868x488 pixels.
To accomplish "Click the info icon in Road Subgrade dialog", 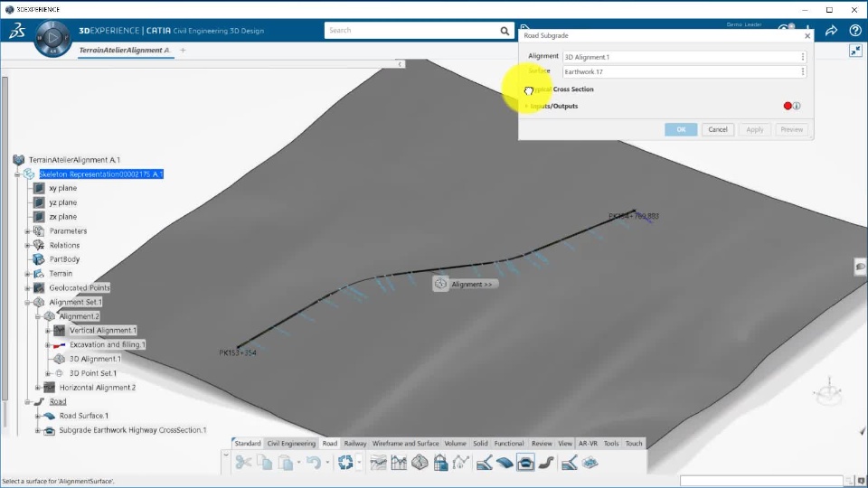I will pyautogui.click(x=797, y=106).
